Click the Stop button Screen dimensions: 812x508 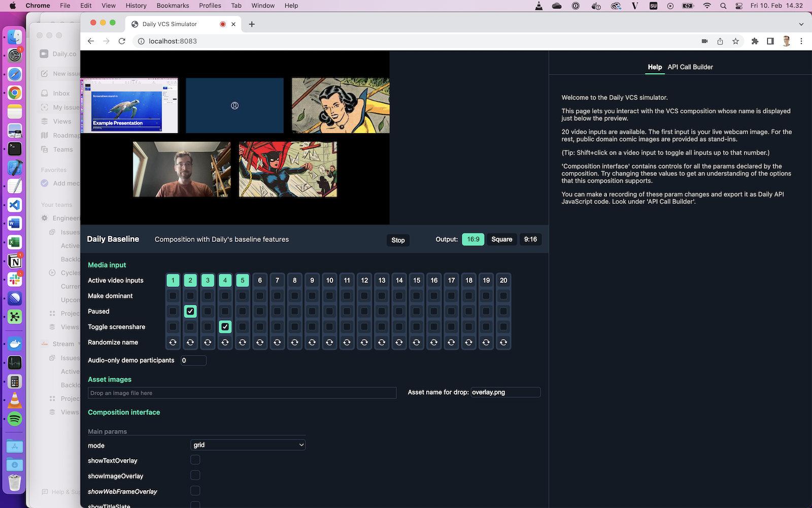click(398, 240)
